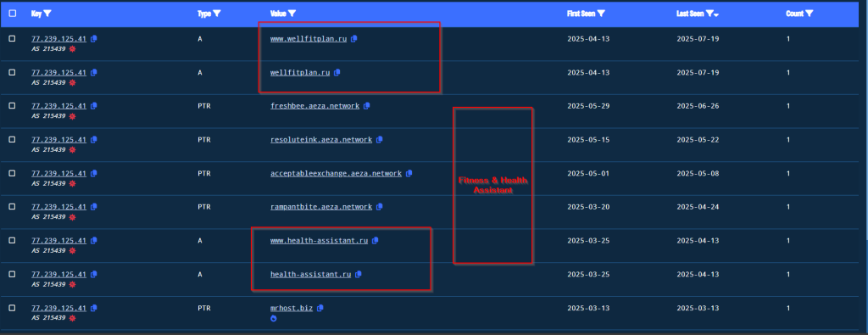This screenshot has height=335, width=868.
Task: Click the red AS icon in the rampantbite.aeza.network row
Action: [x=72, y=216]
